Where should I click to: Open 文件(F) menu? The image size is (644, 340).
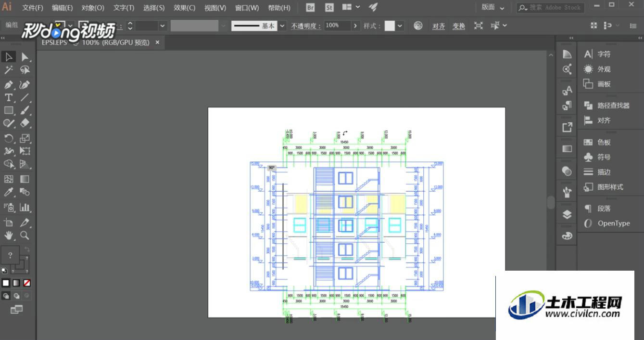(33, 8)
